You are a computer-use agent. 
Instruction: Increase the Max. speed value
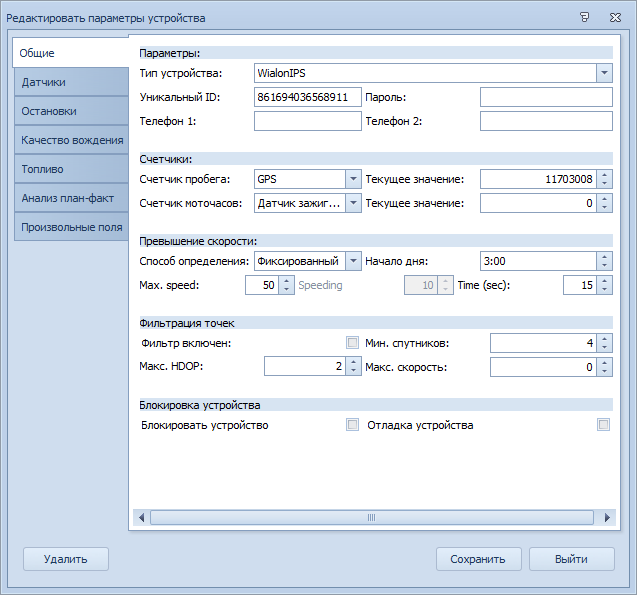286,281
